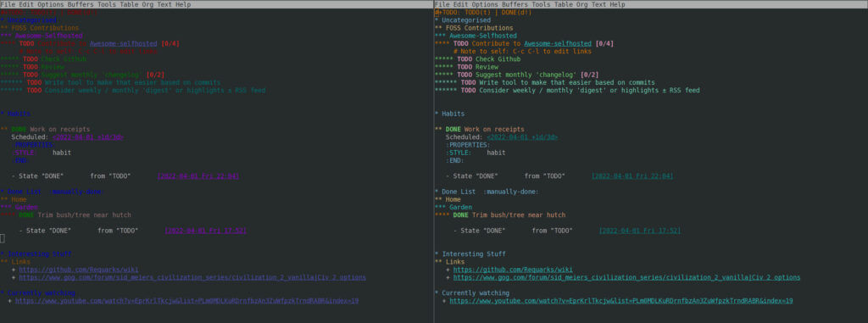This screenshot has height=323, width=868.
Task: Fold the Interesting Stuff heading in right window
Action: pos(470,254)
